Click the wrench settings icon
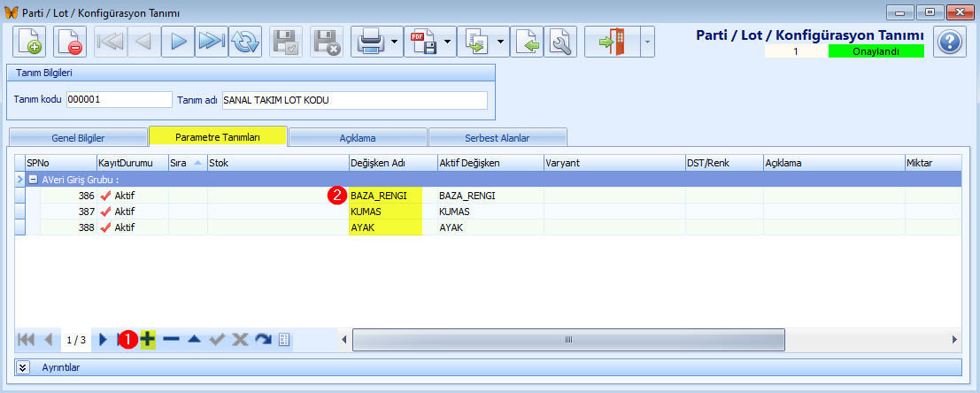This screenshot has height=393, width=980. [559, 42]
